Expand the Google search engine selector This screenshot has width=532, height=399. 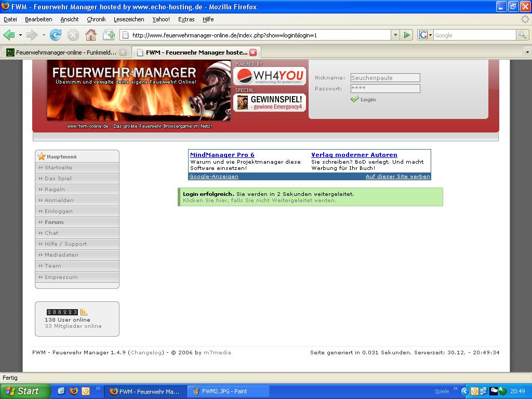click(425, 35)
